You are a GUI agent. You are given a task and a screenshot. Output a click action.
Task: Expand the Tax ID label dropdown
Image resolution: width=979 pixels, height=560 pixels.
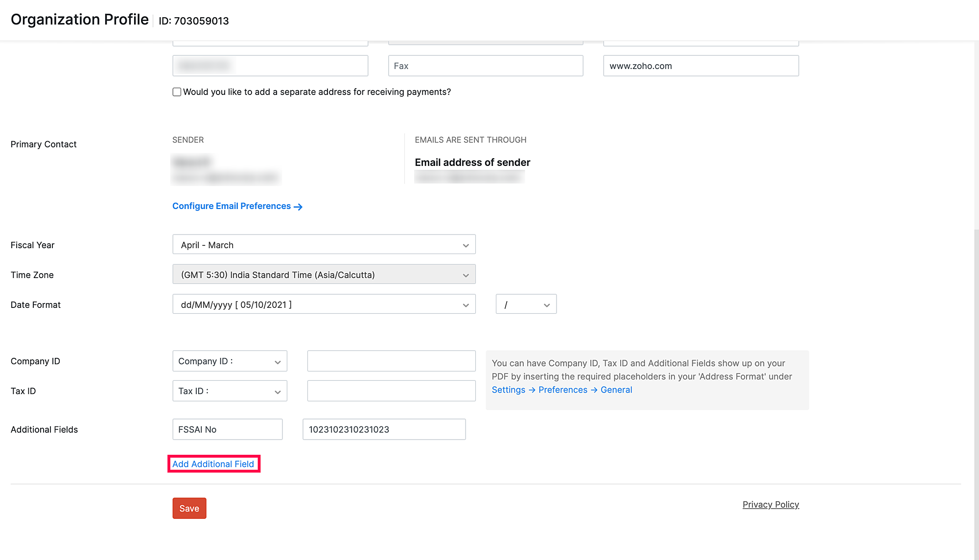tap(230, 391)
